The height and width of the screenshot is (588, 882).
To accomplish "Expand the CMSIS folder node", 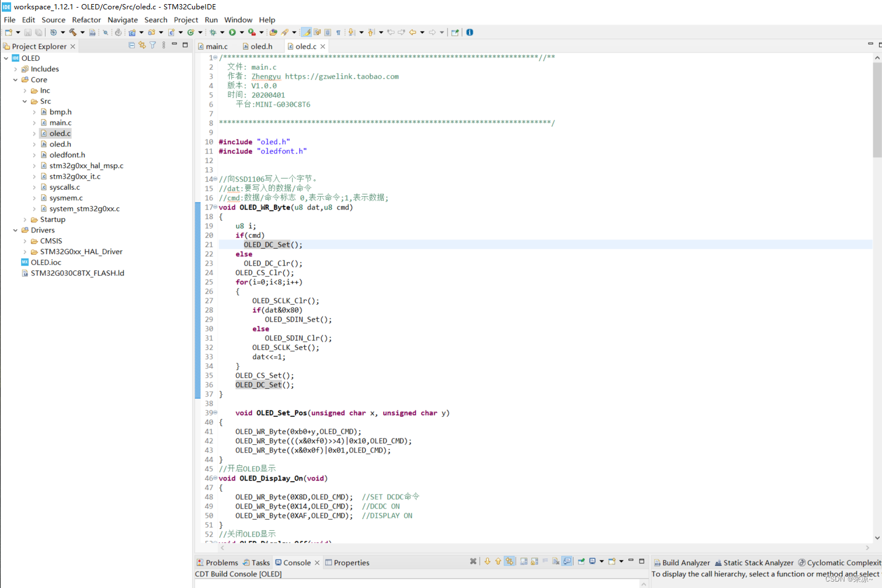I will point(25,241).
